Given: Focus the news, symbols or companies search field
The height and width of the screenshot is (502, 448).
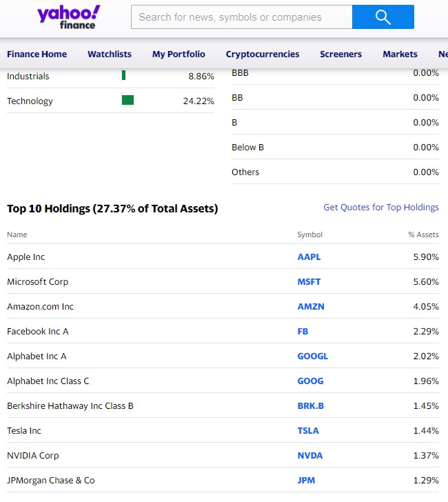Looking at the screenshot, I should click(x=242, y=17).
